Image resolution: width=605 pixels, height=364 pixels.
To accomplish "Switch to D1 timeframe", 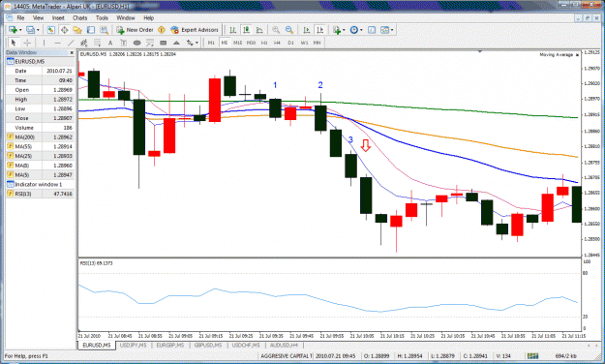I will coord(290,43).
